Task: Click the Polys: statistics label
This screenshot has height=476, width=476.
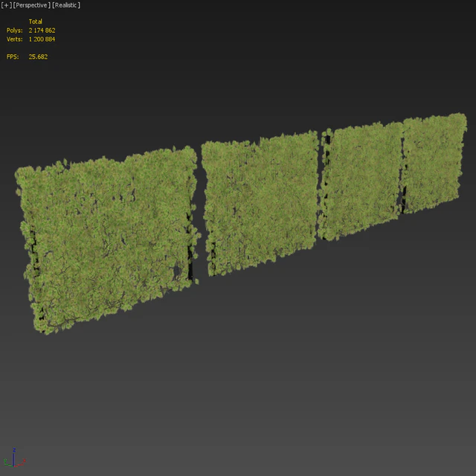Action: coord(15,30)
